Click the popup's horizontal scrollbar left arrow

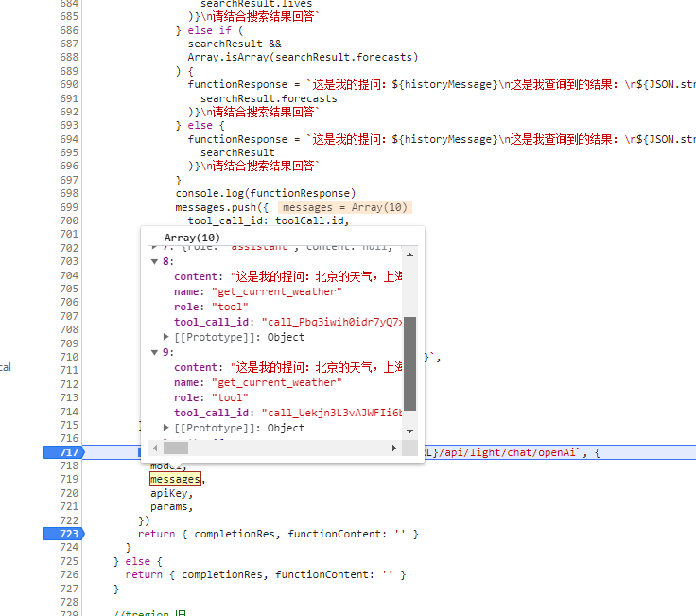point(155,449)
